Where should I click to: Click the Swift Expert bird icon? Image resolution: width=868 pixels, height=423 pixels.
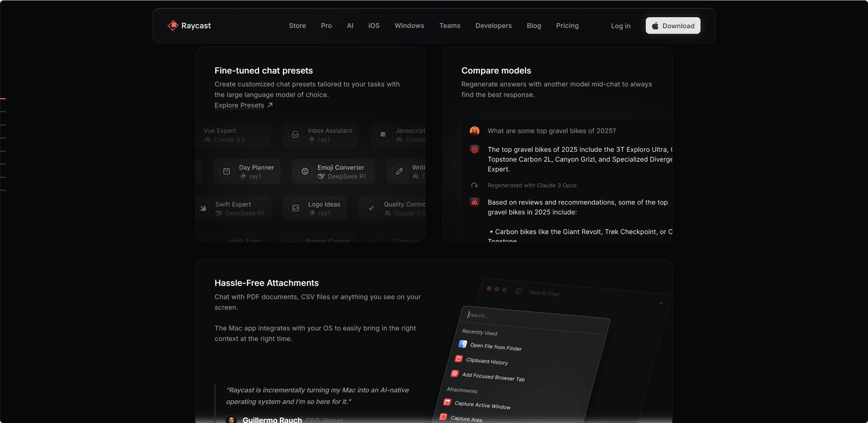coord(203,208)
